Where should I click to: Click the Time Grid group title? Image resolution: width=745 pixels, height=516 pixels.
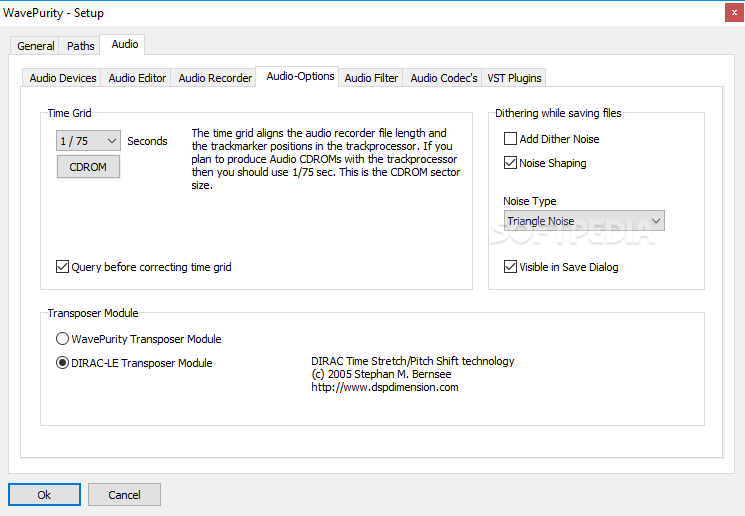point(69,113)
